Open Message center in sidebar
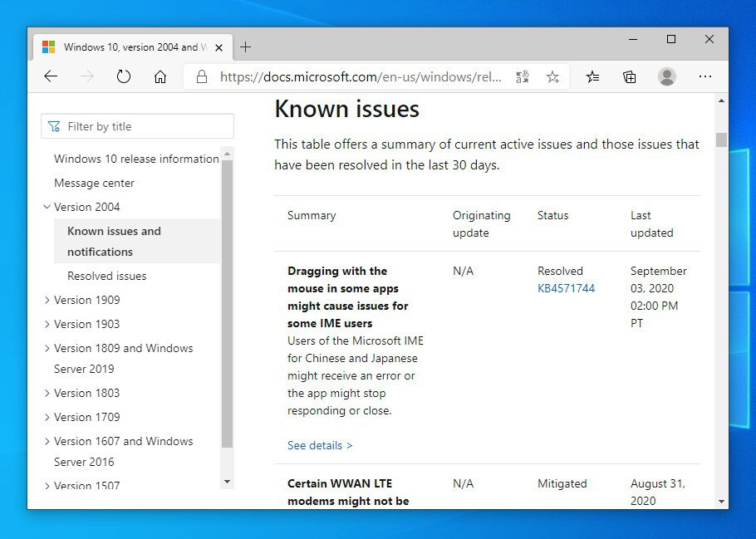This screenshot has height=539, width=756. pyautogui.click(x=94, y=183)
